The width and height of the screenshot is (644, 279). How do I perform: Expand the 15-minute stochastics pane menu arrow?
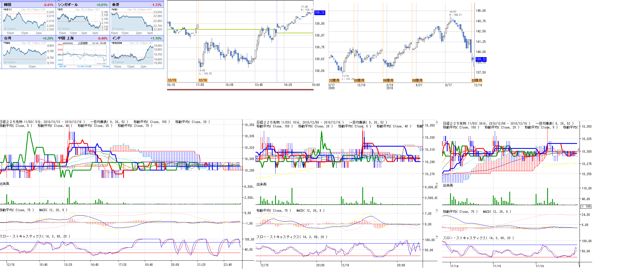click(437, 236)
